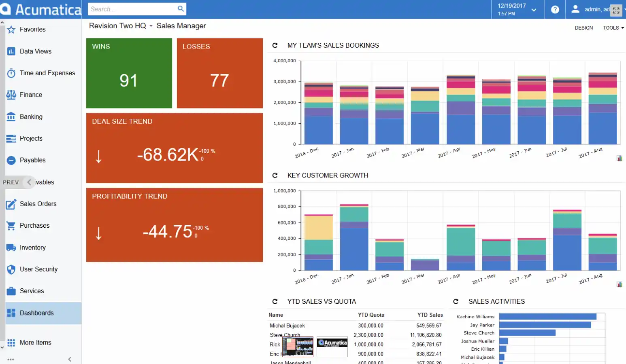626x364 pixels.
Task: Open the WINS tile showing 91
Action: click(129, 73)
